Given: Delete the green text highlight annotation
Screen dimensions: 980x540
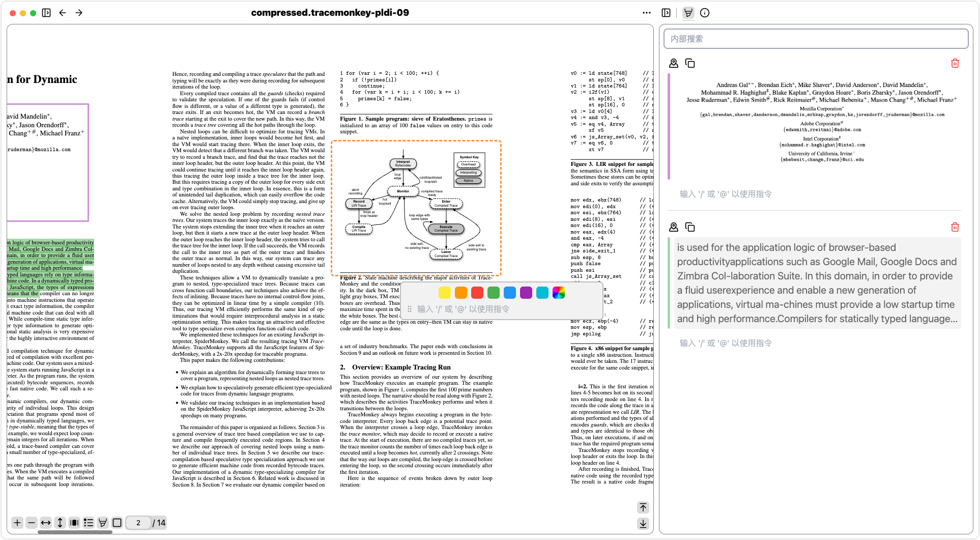Looking at the screenshot, I should (955, 227).
